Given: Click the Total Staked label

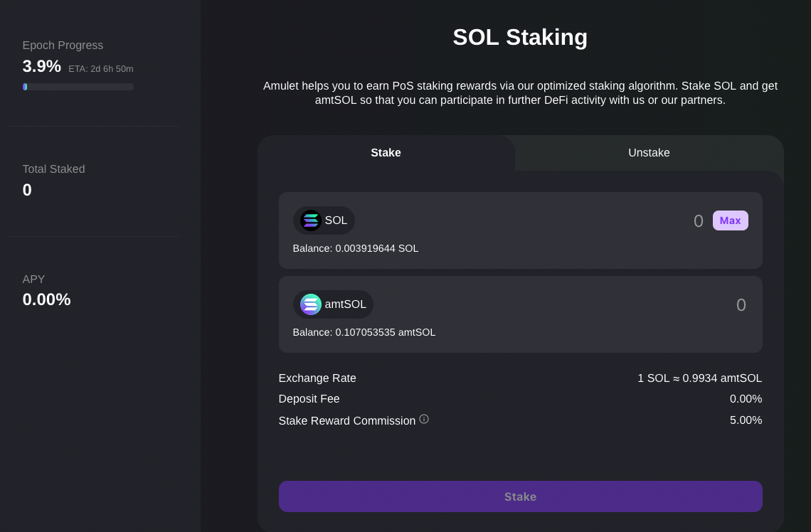Looking at the screenshot, I should click(x=54, y=169).
